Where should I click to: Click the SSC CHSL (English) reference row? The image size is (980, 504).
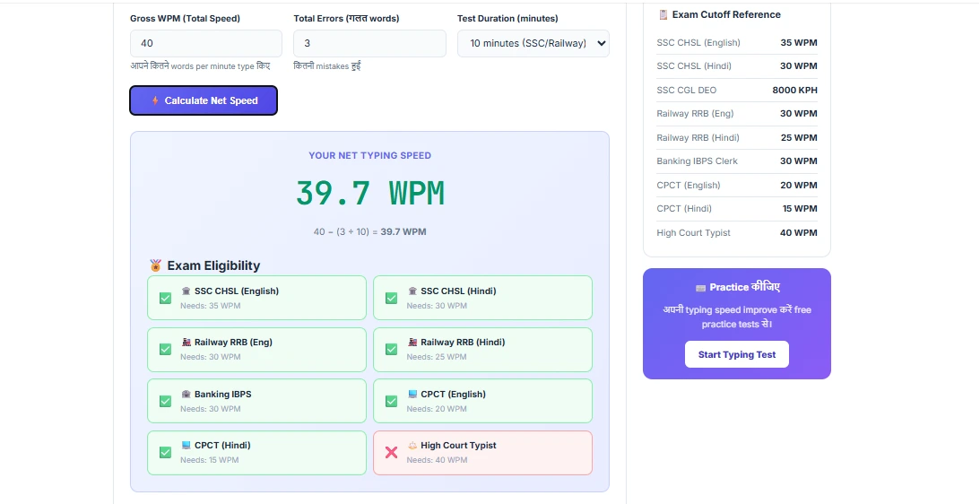click(737, 42)
